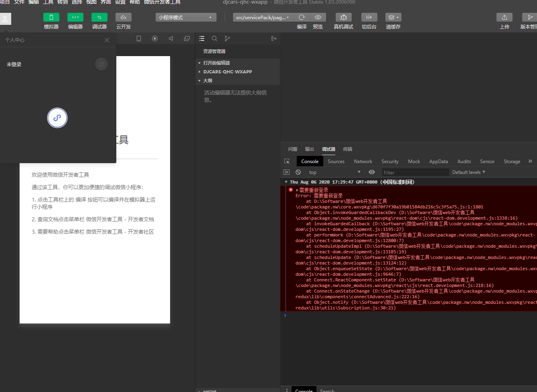Show more devtools tabs with » chevron
537x392 pixels.
[x=530, y=161]
